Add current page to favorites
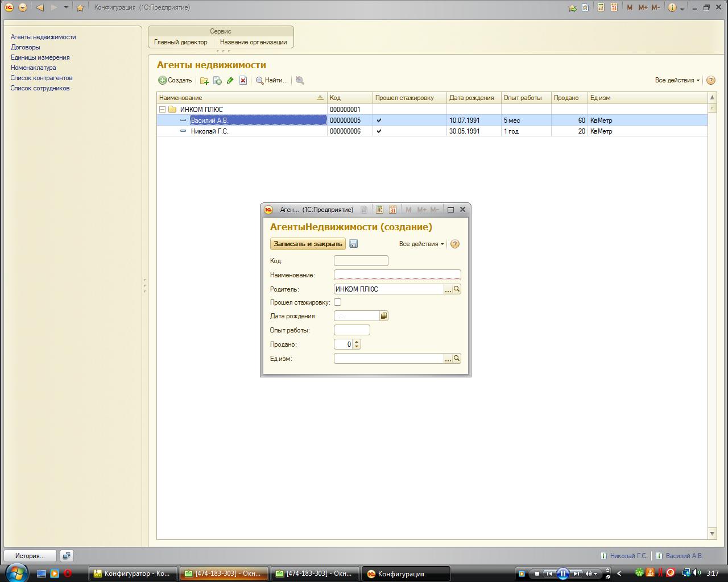Screen dimensions: 728x582 click(572, 7)
